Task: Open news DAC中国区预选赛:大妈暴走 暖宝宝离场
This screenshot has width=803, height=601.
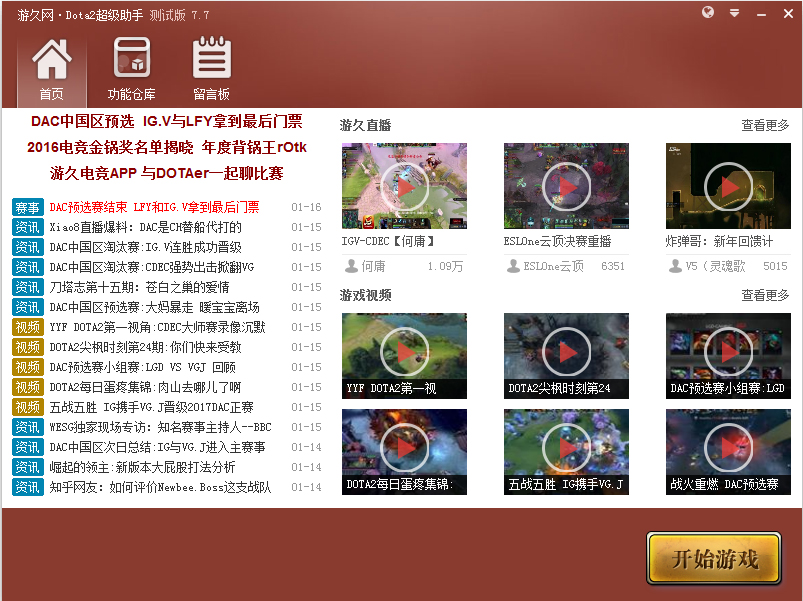Action: 154,307
